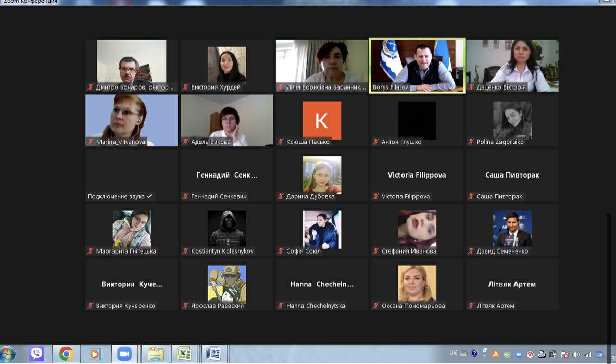Click the muted mic icon beside Даценко Вікторія

click(471, 87)
